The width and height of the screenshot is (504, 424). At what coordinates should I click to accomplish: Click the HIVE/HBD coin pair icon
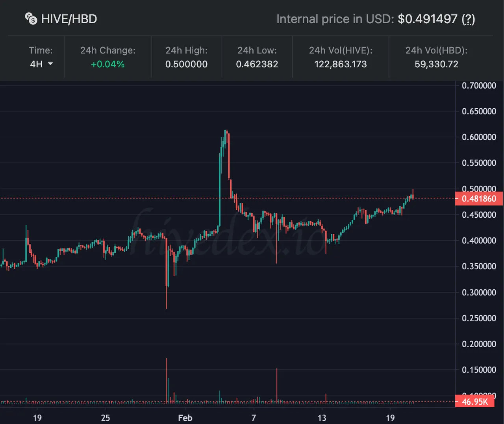(31, 19)
